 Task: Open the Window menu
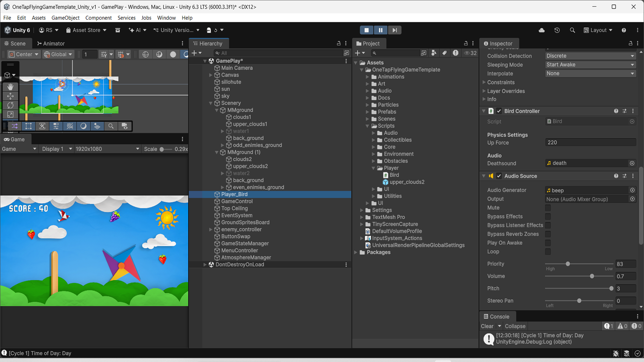click(166, 18)
